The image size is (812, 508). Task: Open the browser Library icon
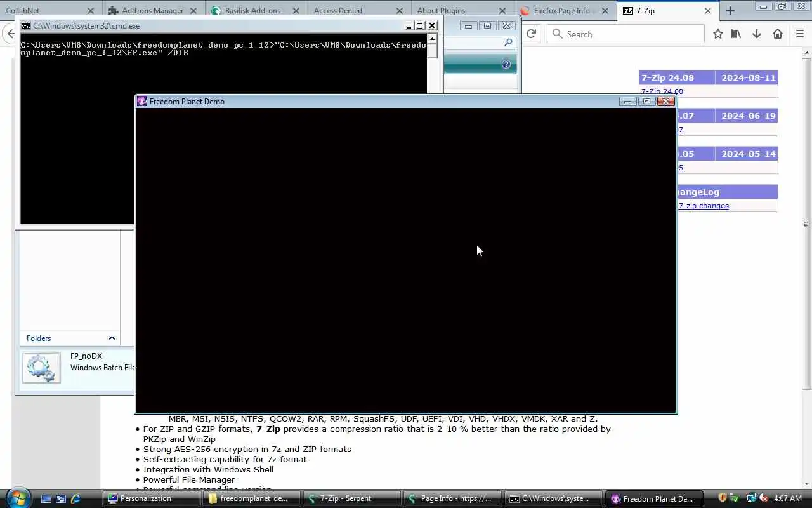[737, 34]
